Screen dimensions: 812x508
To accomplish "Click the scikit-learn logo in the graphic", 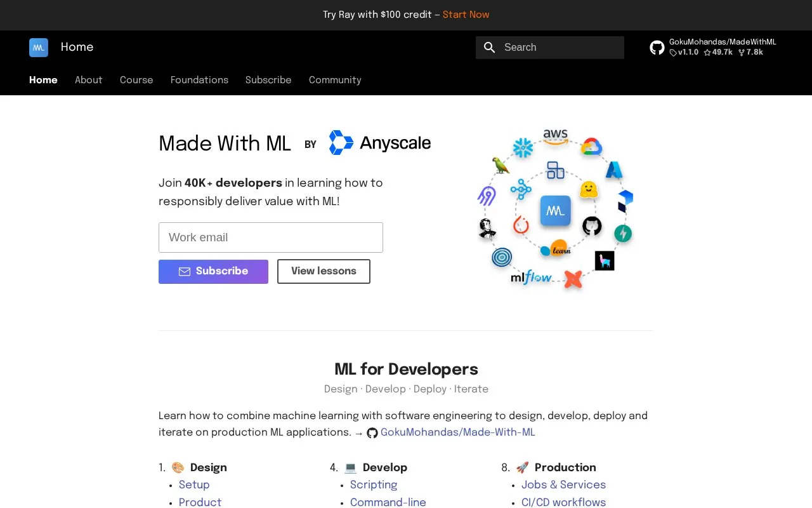I will pyautogui.click(x=556, y=249).
